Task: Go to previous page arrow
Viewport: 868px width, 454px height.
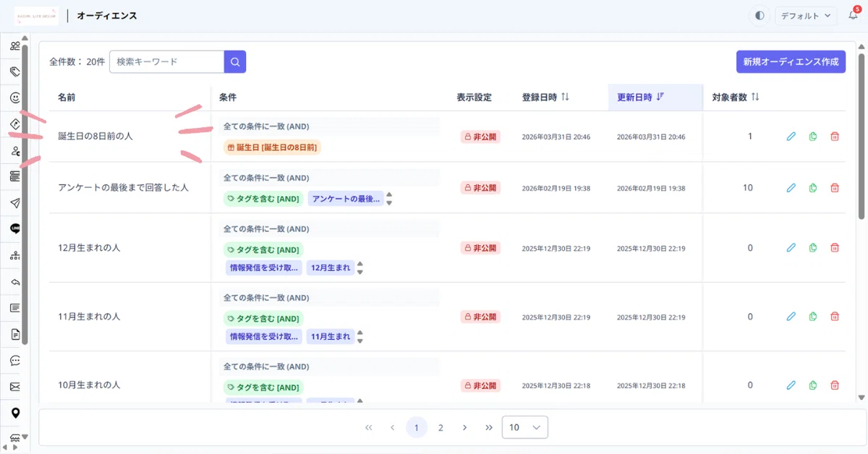Action: pyautogui.click(x=392, y=427)
